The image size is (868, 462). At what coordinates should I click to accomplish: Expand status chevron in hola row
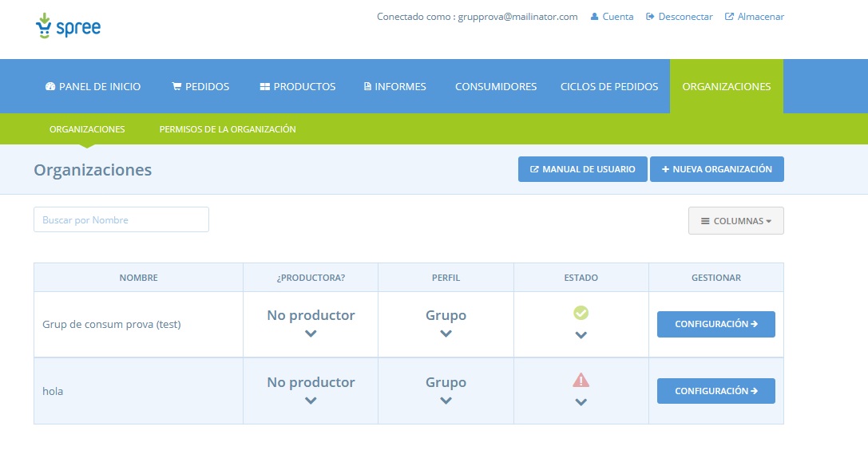581,402
